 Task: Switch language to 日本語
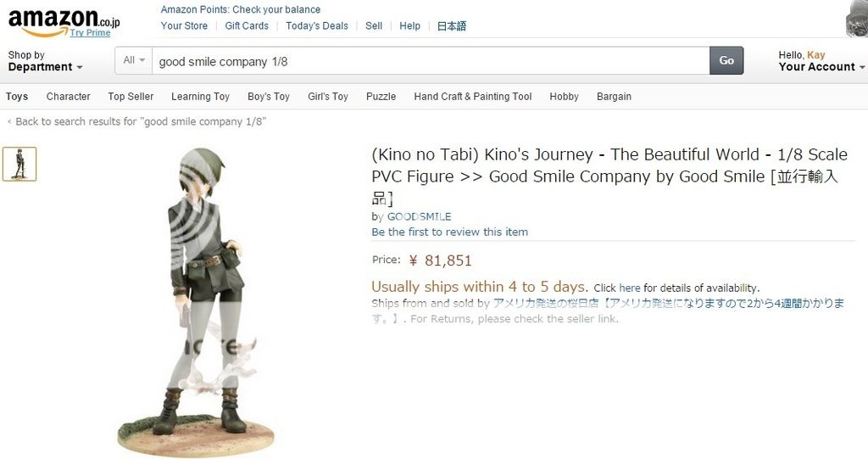tap(451, 25)
